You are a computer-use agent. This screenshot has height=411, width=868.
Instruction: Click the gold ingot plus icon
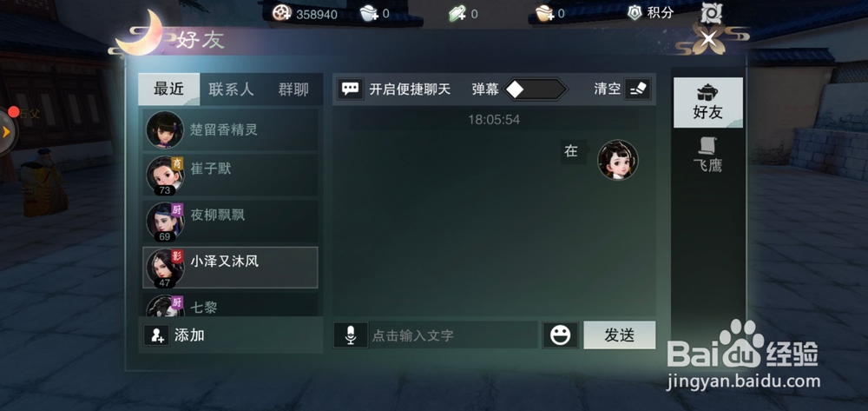pyautogui.click(x=544, y=13)
